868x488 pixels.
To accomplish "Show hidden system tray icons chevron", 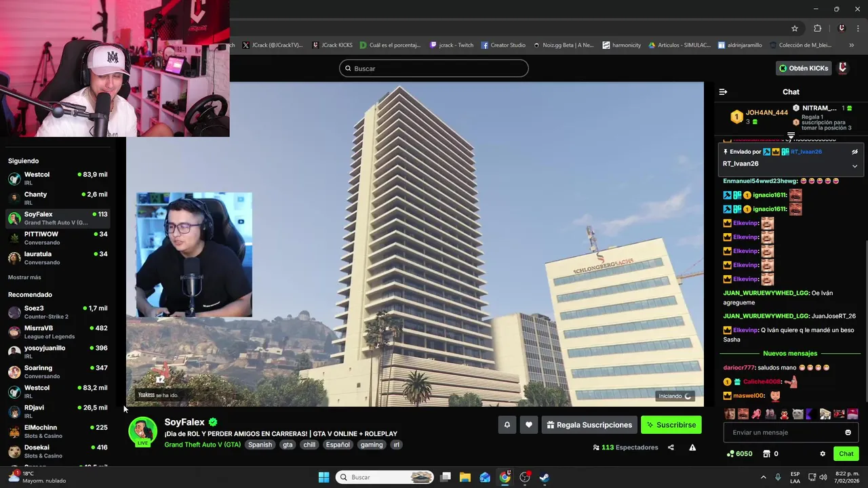I will pyautogui.click(x=763, y=477).
